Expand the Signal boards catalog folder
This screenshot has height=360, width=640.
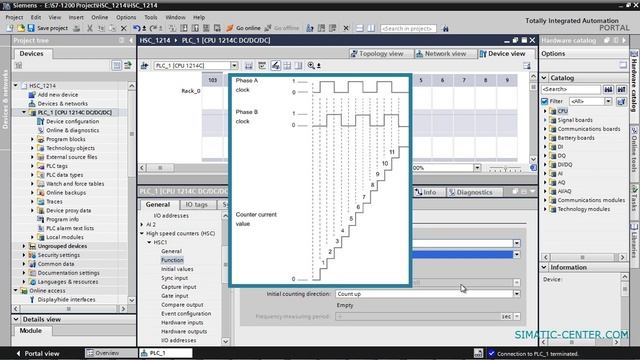[545, 120]
